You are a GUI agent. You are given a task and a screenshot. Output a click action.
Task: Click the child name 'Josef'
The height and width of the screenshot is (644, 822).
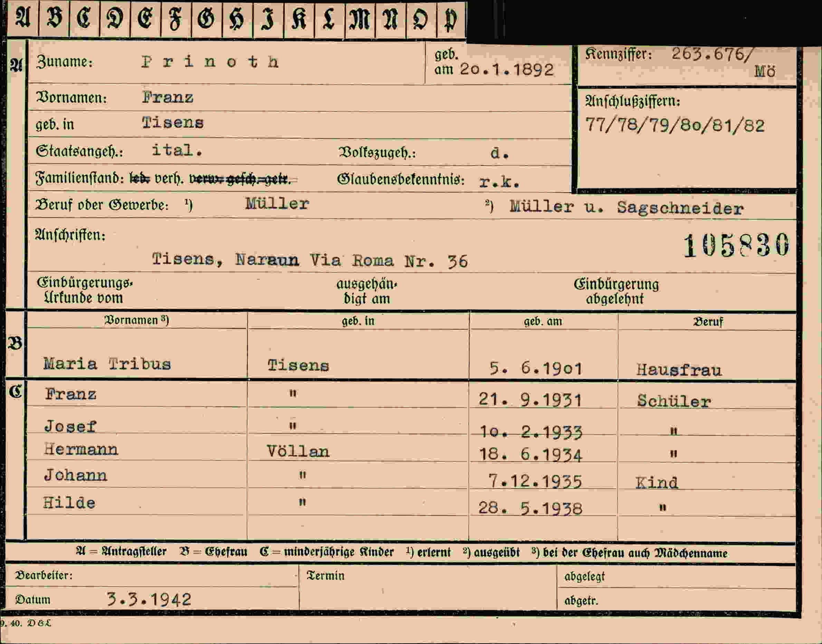point(70,427)
